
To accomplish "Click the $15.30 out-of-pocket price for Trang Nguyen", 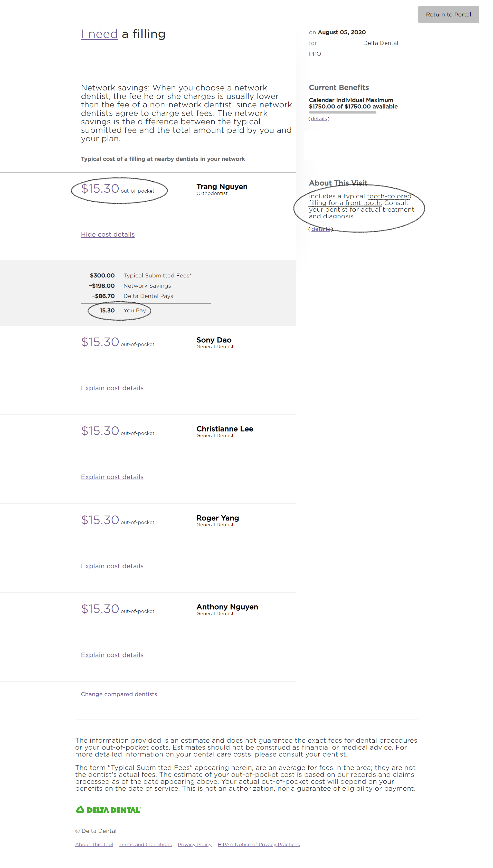I will pos(118,189).
